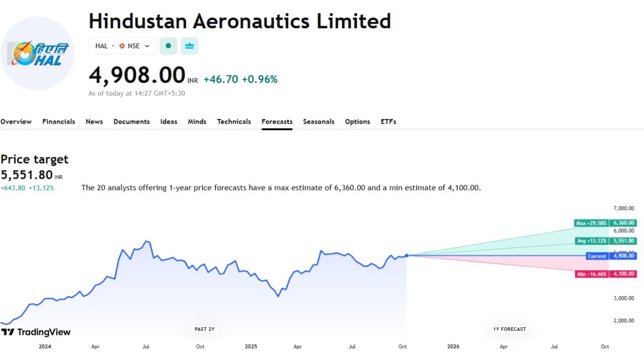Click the Price target value 5,551.80
This screenshot has width=644, height=362.
point(26,174)
